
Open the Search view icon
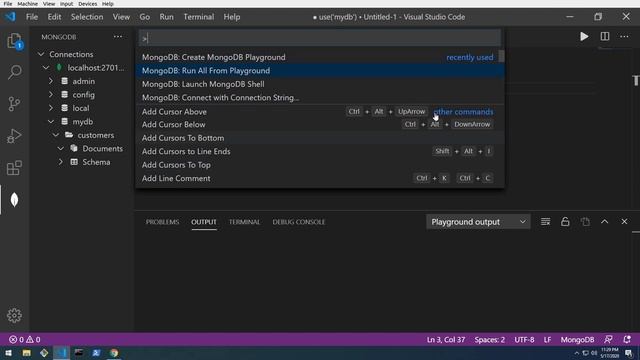(x=14, y=72)
